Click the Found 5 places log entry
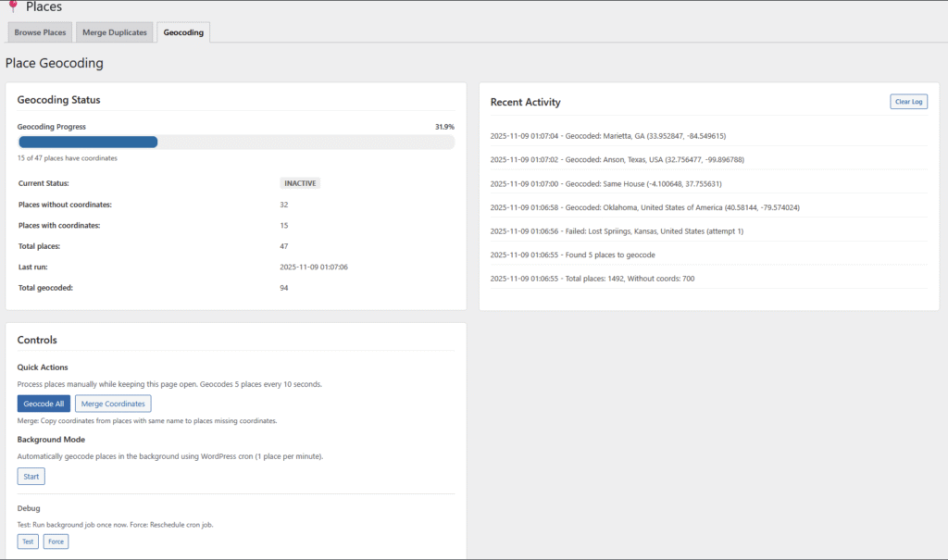Screen dimensions: 948x560 point(572,254)
